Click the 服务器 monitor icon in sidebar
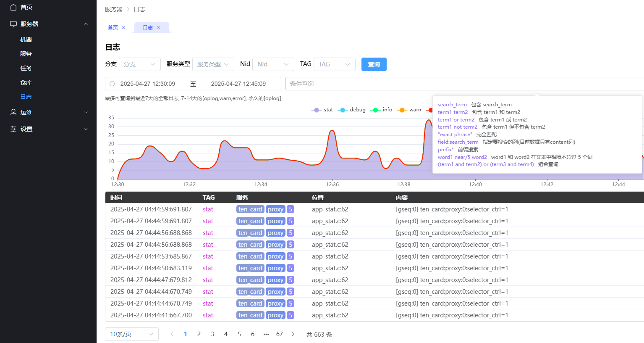Screen dimensions: 644x343 (x=13, y=24)
